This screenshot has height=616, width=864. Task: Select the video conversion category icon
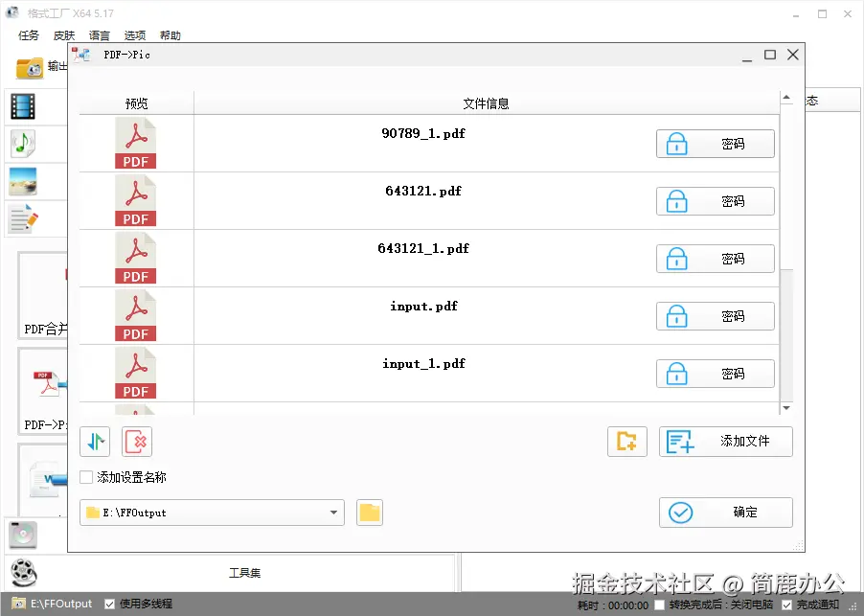(22, 106)
